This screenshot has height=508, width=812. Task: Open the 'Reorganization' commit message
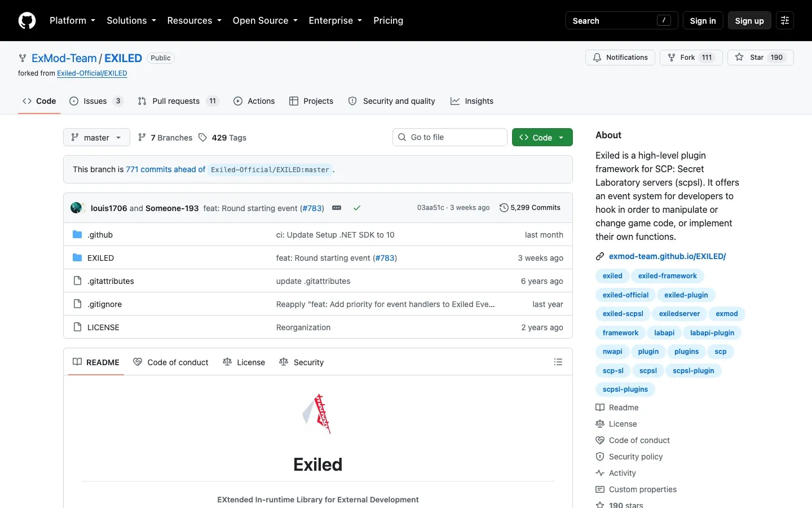tap(303, 327)
